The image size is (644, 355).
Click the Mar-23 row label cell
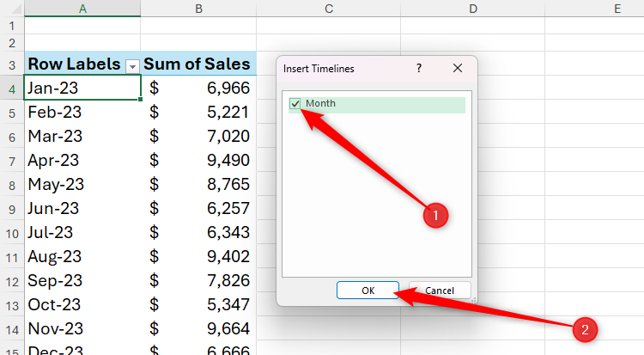coord(82,136)
